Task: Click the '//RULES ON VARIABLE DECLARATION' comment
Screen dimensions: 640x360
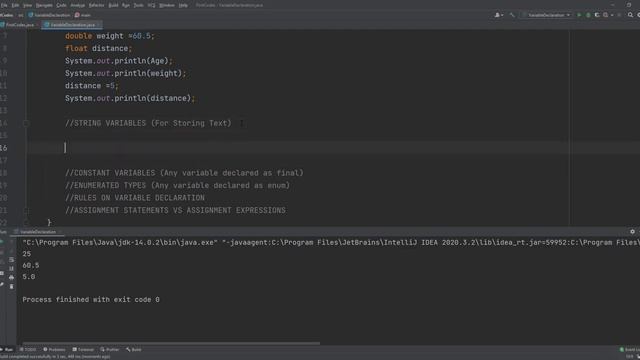Action: click(135, 198)
